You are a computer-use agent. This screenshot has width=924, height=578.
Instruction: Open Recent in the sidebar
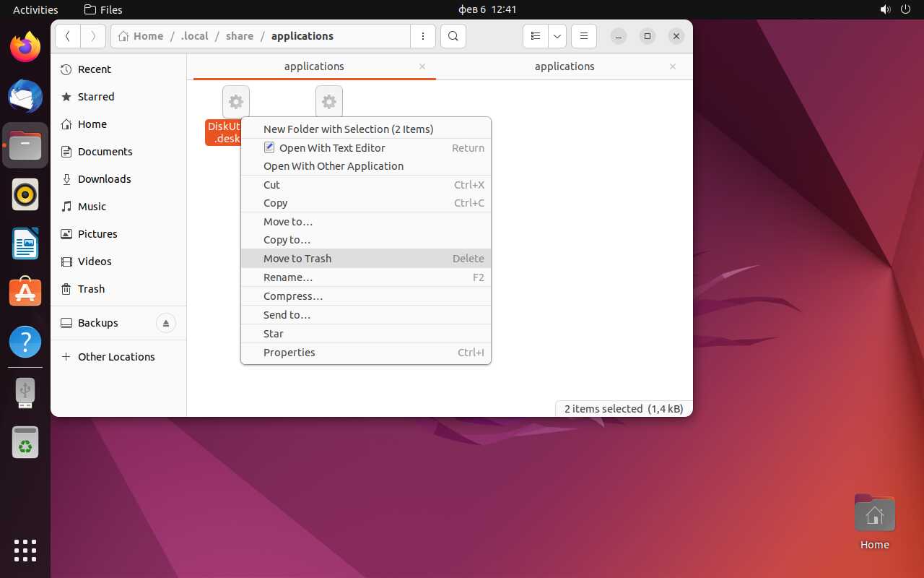119,69
